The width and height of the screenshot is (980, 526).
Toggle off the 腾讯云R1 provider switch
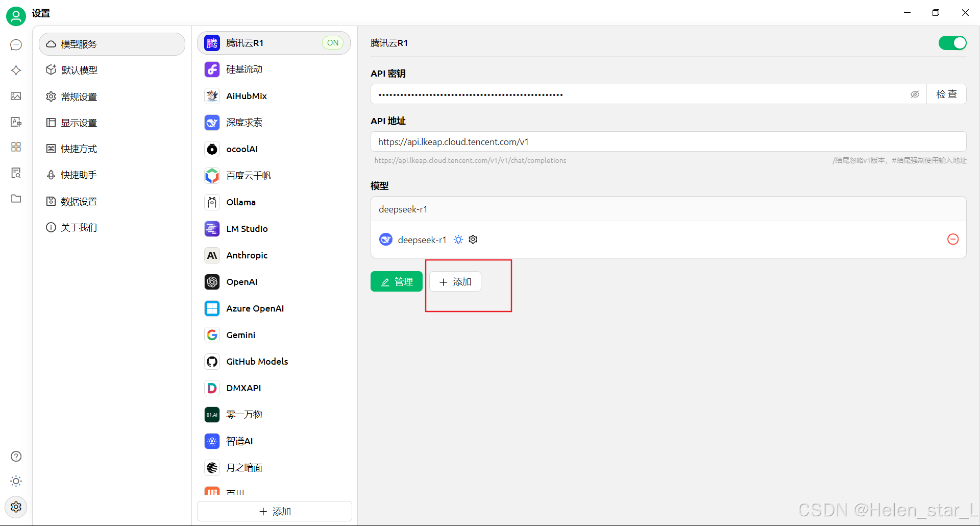pyautogui.click(x=952, y=43)
